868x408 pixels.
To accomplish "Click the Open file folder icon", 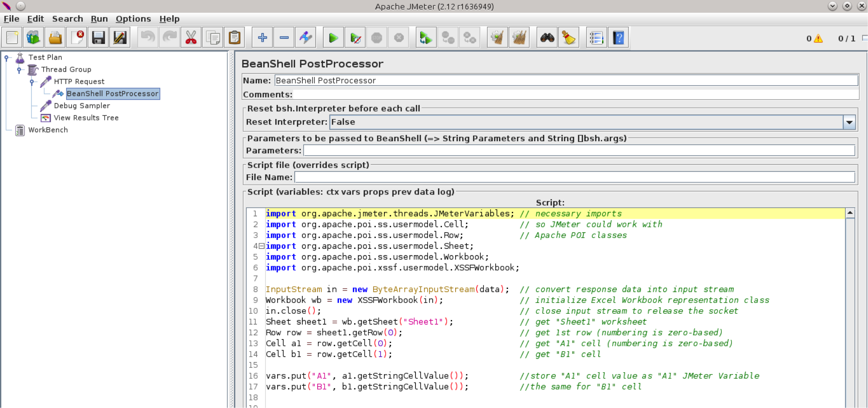I will tap(55, 38).
